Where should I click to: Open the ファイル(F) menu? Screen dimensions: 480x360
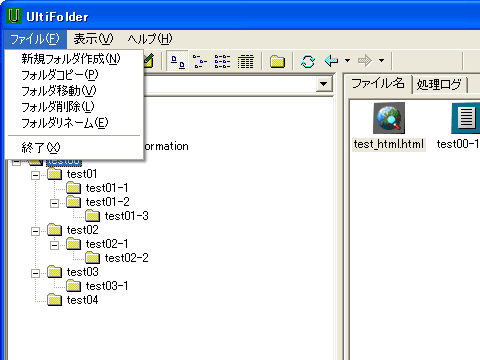point(35,39)
